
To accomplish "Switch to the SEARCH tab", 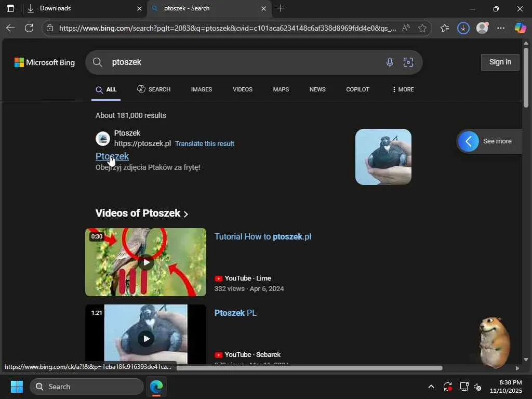I will (x=154, y=89).
